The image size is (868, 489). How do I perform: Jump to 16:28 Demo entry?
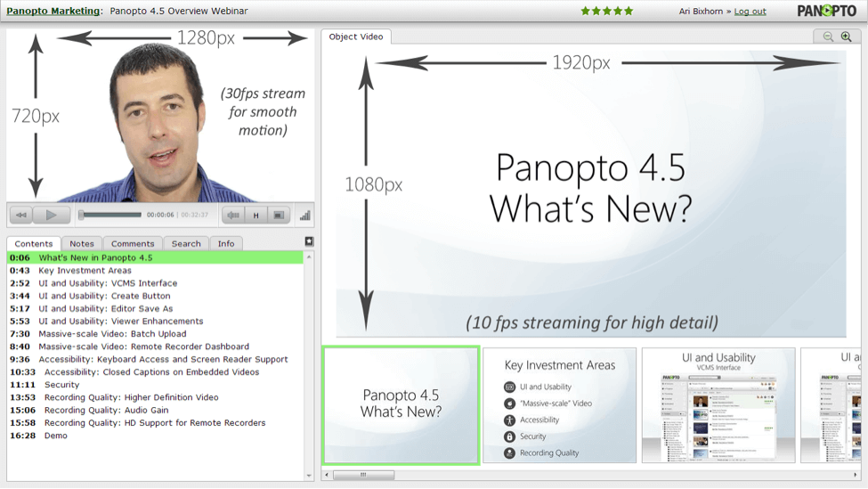155,436
